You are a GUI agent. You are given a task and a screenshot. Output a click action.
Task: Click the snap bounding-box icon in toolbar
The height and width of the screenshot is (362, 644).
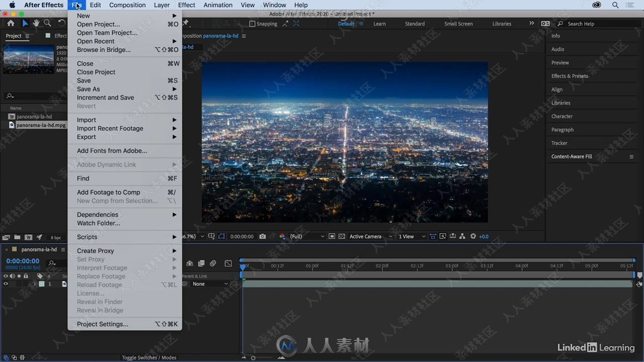[x=296, y=24]
